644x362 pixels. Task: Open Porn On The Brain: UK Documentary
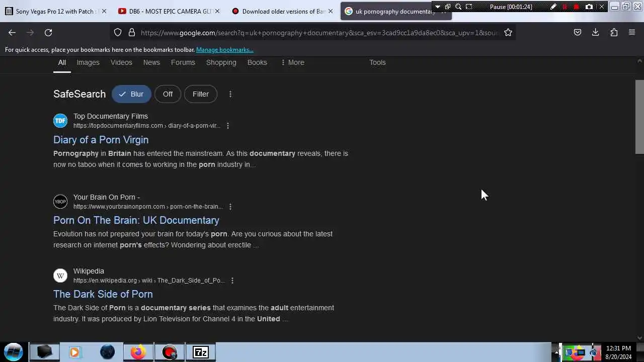pos(136,220)
